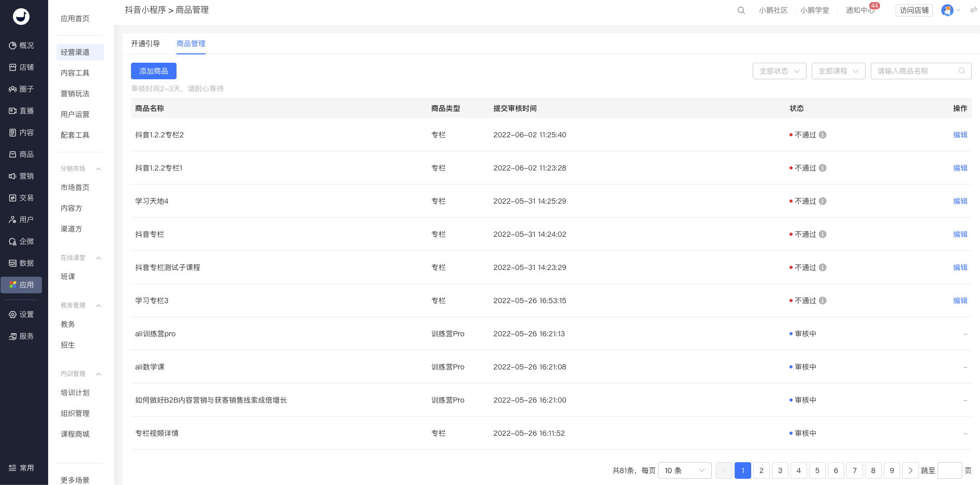Image resolution: width=980 pixels, height=485 pixels.
Task: Click the 概况 overview sidebar icon
Action: pyautogui.click(x=21, y=46)
